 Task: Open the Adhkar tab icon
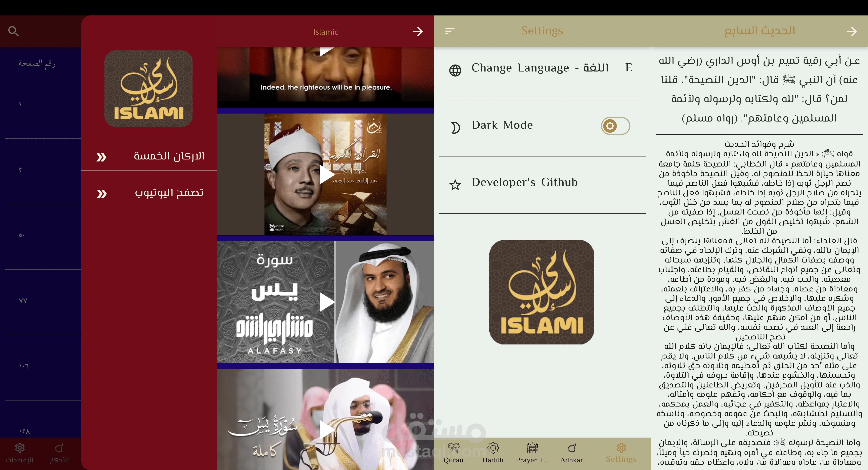pyautogui.click(x=572, y=449)
